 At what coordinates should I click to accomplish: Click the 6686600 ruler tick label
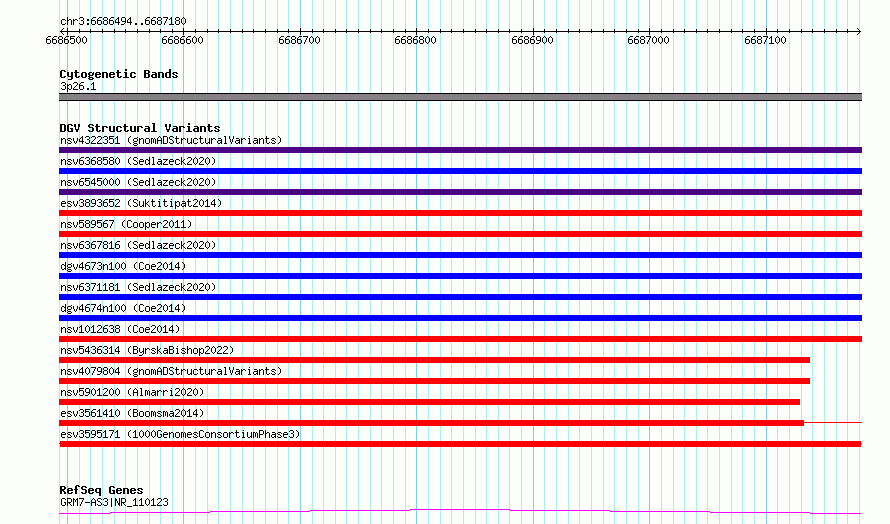tap(182, 40)
